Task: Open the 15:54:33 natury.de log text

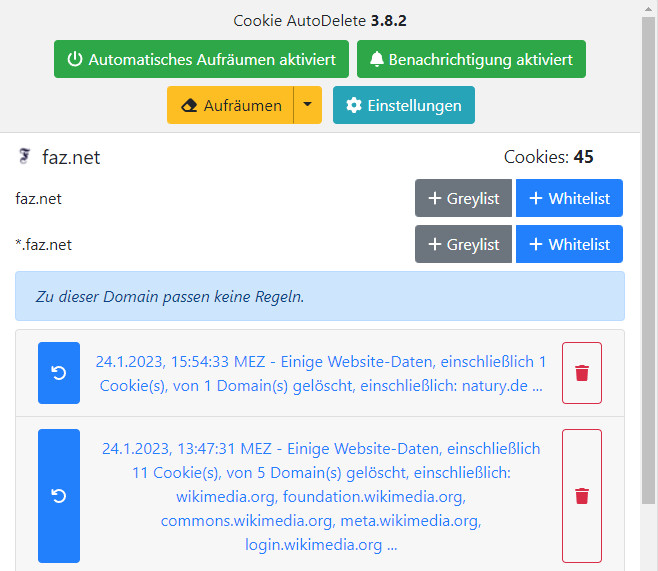Action: tap(320, 373)
